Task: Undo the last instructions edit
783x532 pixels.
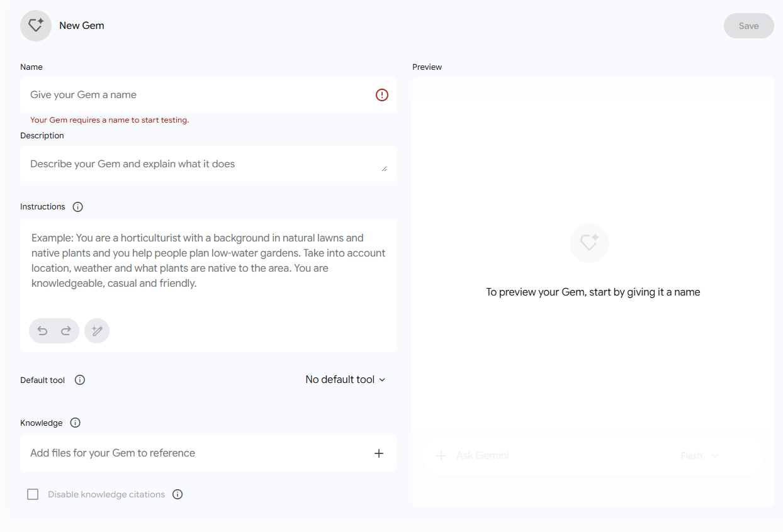Action: click(x=42, y=331)
